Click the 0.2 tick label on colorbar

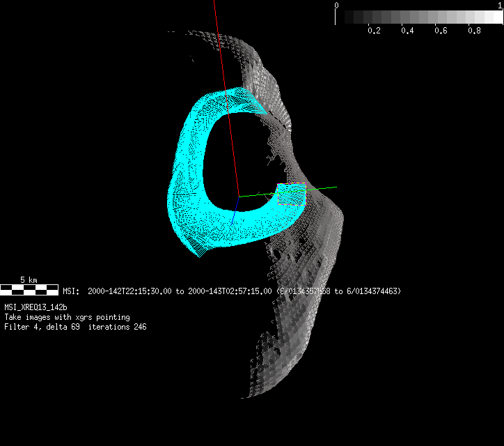pyautogui.click(x=374, y=31)
